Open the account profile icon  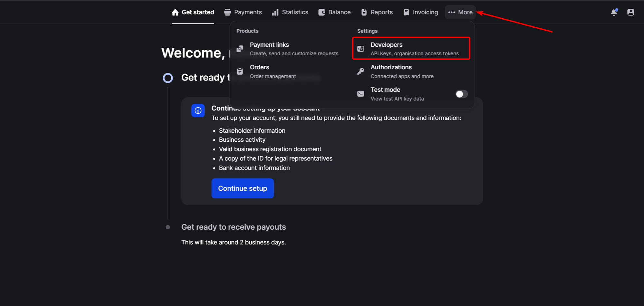[630, 12]
